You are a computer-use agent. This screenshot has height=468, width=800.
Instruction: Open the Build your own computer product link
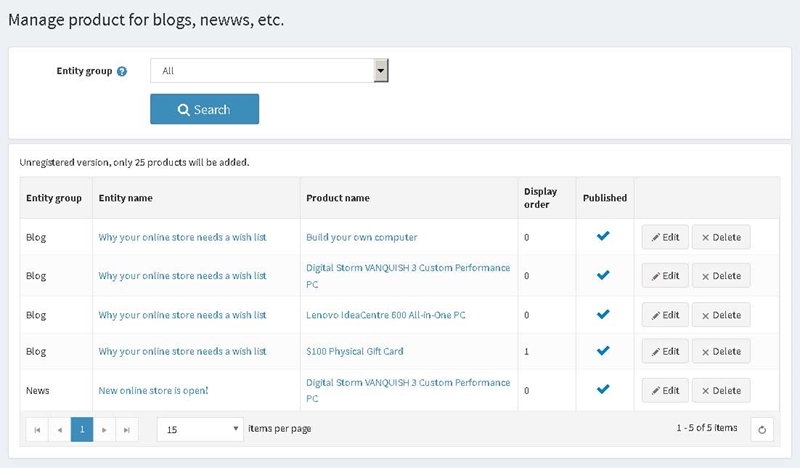pos(362,237)
